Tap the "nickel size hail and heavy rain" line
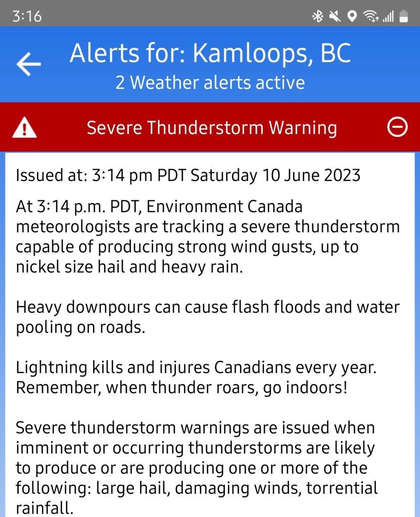This screenshot has width=420, height=517. tap(130, 267)
